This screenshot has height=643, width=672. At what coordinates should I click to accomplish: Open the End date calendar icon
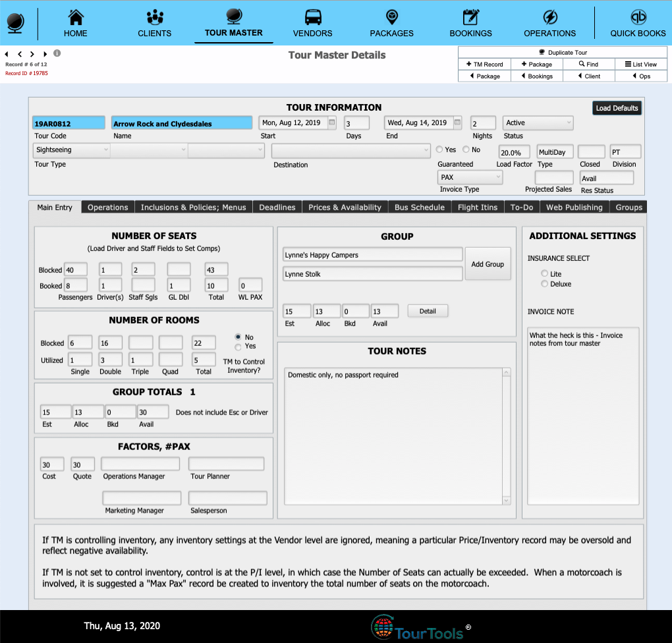click(x=457, y=123)
